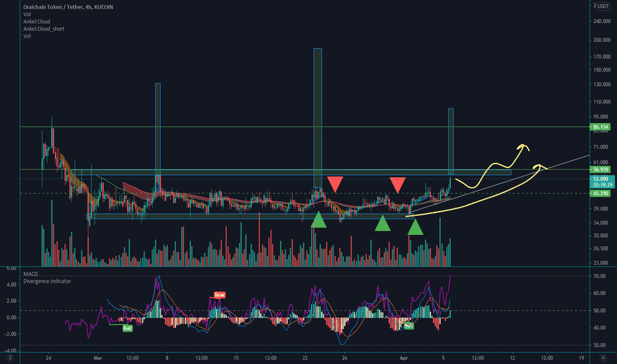
Task: Click -2.00 on the MACD left scale
Action: pyautogui.click(x=11, y=334)
